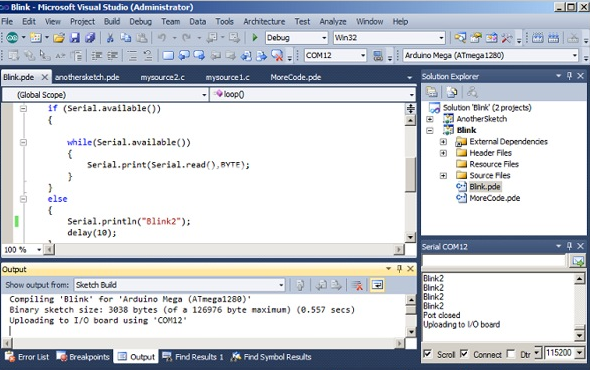
Task: Expand the AnotherSketch project node
Action: [x=430, y=119]
